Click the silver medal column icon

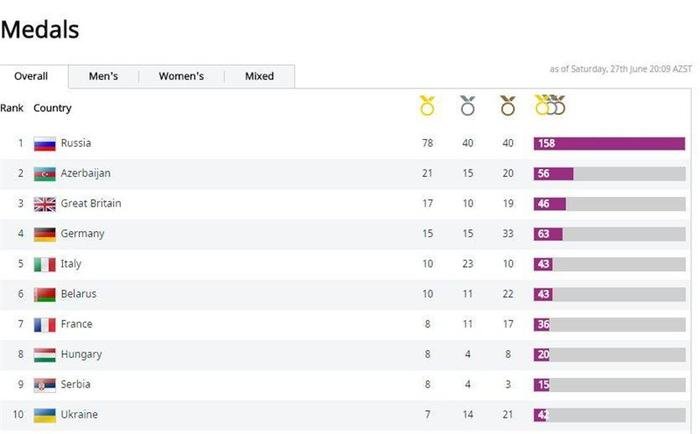467,106
